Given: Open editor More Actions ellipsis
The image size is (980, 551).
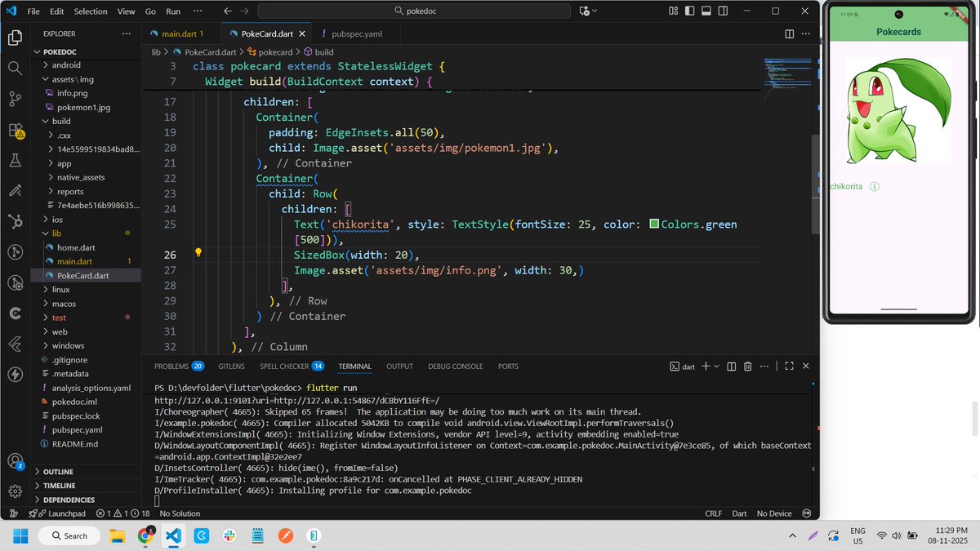Looking at the screenshot, I should coord(807,34).
